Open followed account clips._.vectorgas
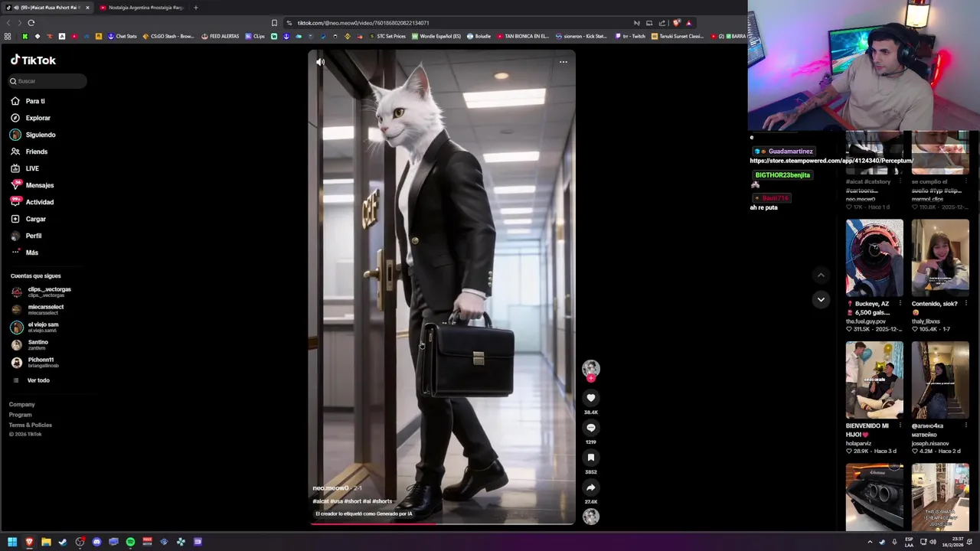 [x=41, y=292]
